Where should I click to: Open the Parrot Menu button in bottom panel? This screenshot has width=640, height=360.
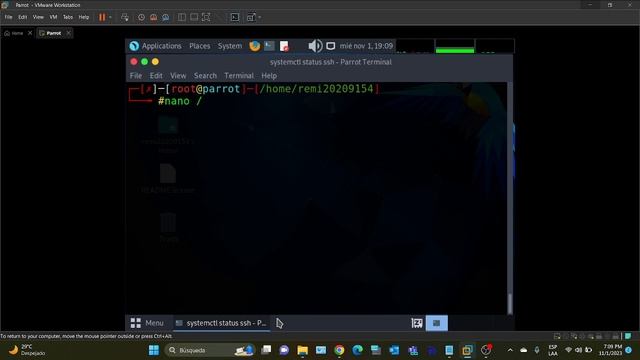click(147, 323)
